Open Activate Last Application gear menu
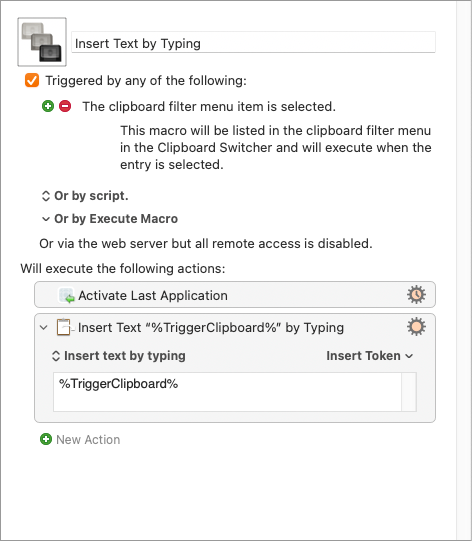The image size is (472, 541). [416, 295]
